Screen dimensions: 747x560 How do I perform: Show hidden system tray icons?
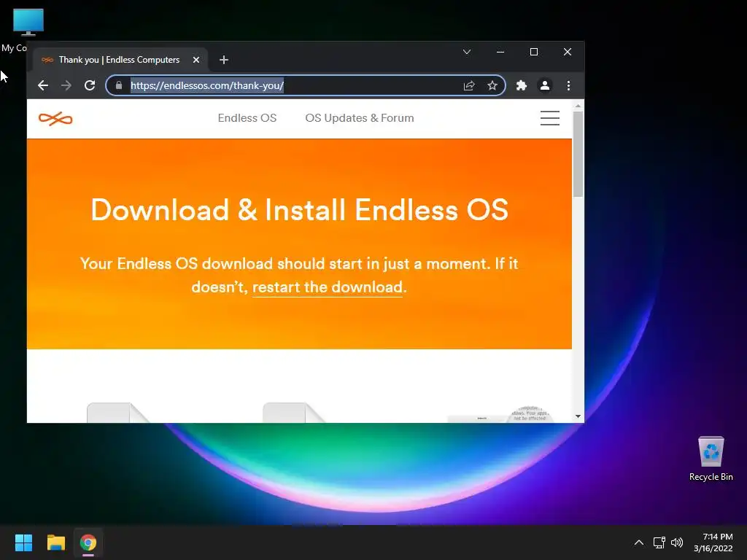[x=639, y=542]
